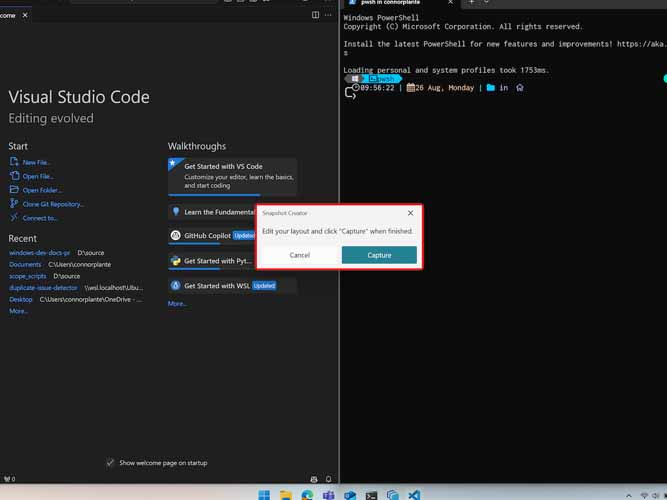This screenshot has height=500, width=667.
Task: Open recent Documents folder
Action: 25,265
